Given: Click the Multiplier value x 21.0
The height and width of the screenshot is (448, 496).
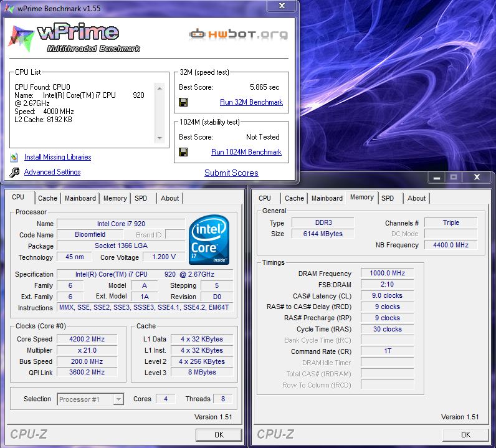Looking at the screenshot, I should [x=87, y=350].
